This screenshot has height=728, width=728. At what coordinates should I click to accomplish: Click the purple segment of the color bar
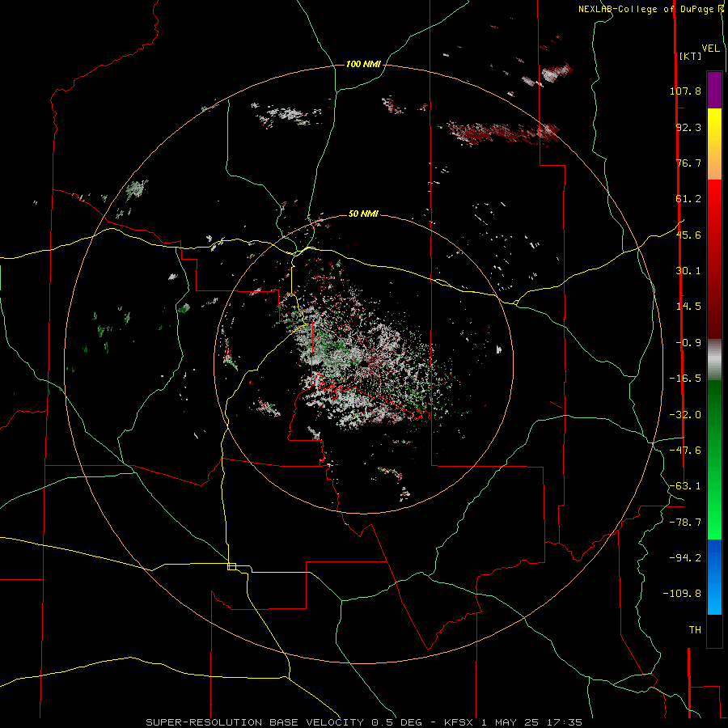[x=714, y=91]
